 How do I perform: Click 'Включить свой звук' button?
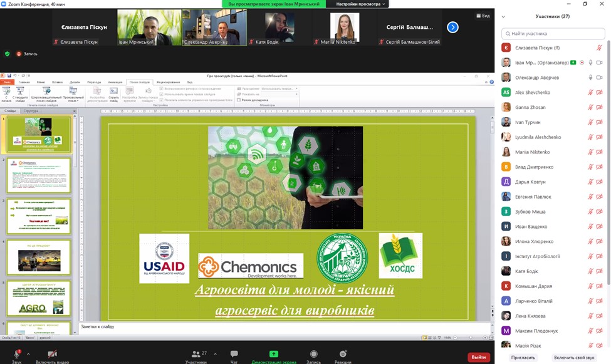[x=574, y=357]
